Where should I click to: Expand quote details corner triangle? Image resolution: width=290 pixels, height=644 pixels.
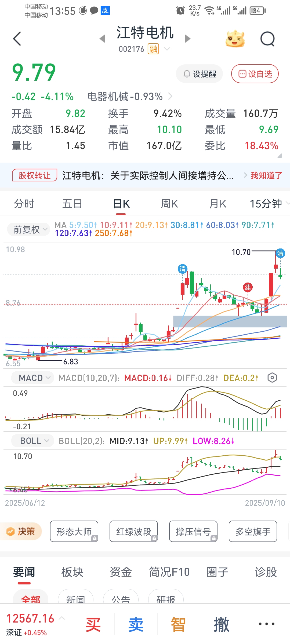280,155
